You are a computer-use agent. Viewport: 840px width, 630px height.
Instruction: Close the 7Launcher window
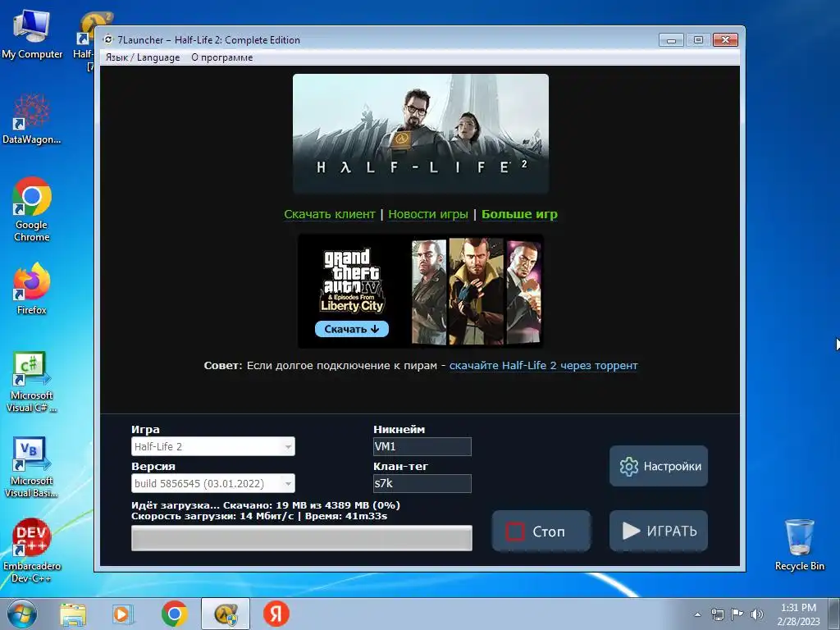click(725, 40)
